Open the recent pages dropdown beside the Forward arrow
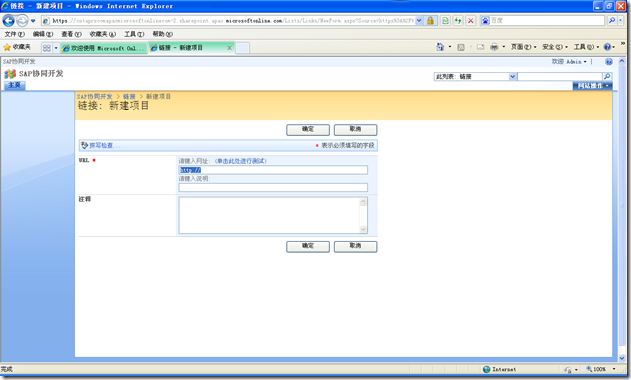 [x=33, y=21]
